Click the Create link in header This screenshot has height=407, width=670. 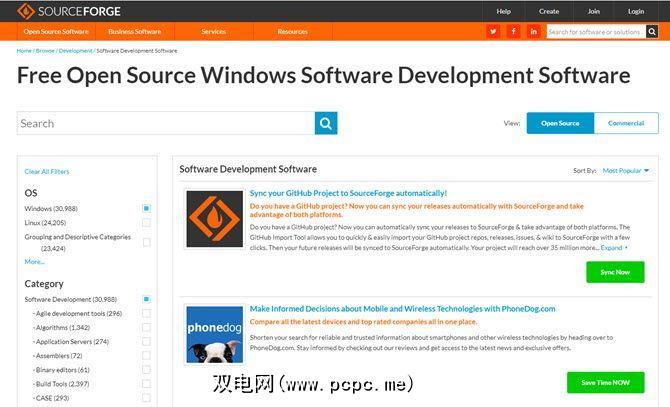(549, 11)
